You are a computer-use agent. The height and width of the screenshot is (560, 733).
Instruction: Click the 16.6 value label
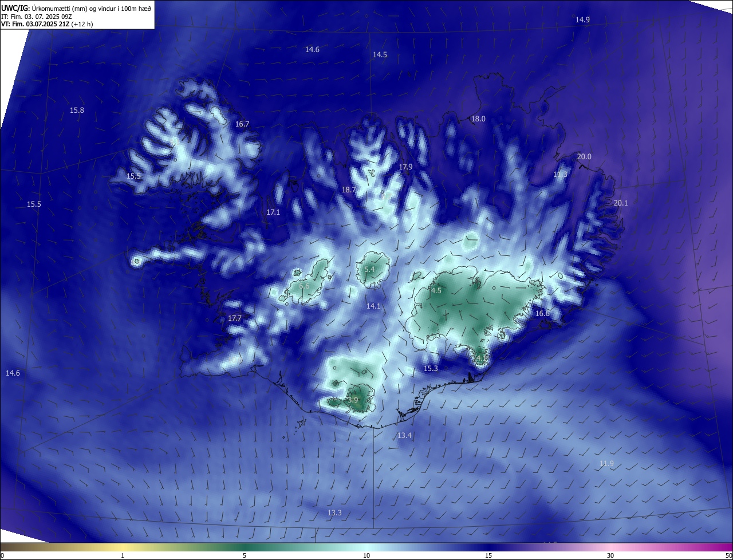click(x=542, y=314)
